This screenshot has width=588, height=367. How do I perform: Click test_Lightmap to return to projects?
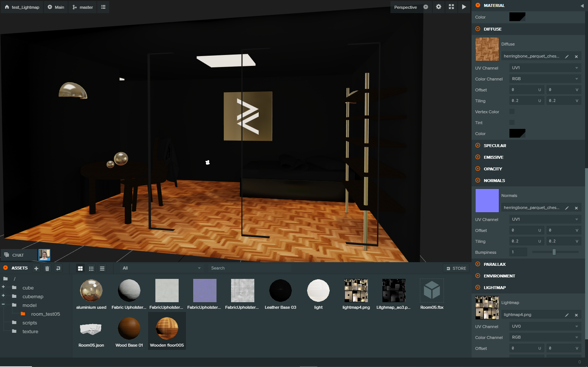[21, 7]
